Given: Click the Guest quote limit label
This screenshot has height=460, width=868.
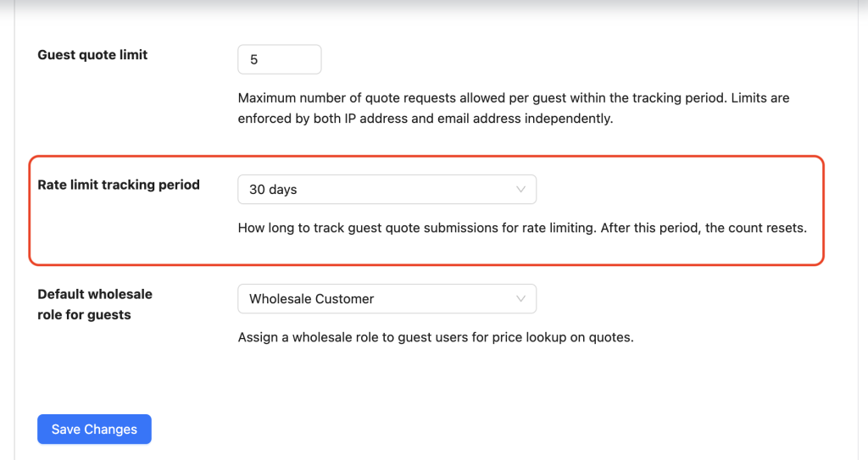Looking at the screenshot, I should coord(92,55).
